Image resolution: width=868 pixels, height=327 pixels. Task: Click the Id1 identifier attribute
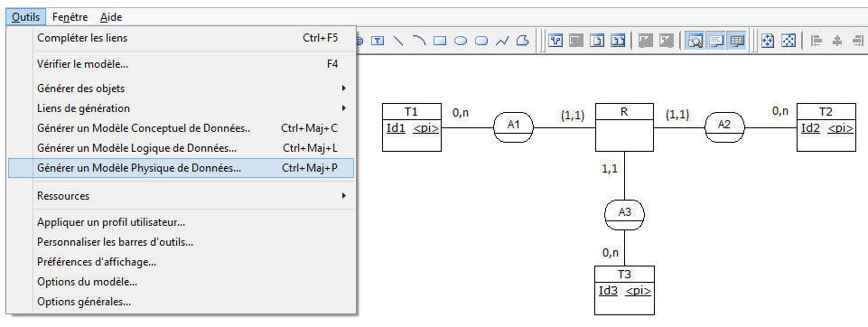396,128
